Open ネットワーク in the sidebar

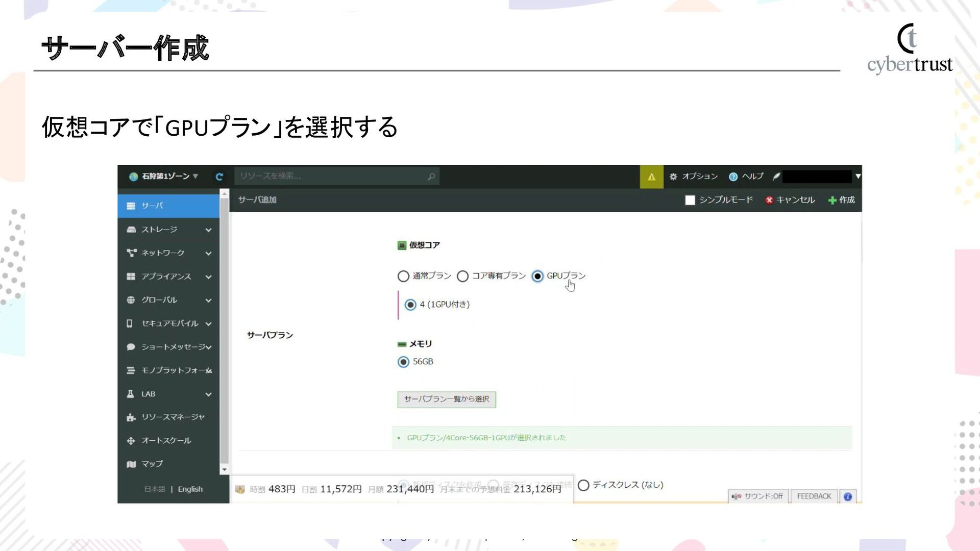[x=168, y=253]
